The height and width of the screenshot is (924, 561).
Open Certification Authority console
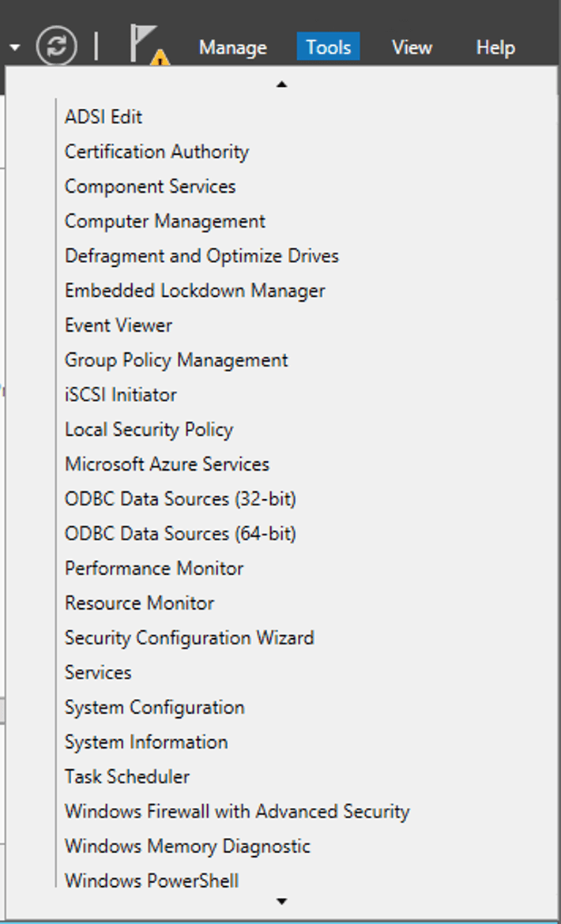click(156, 152)
